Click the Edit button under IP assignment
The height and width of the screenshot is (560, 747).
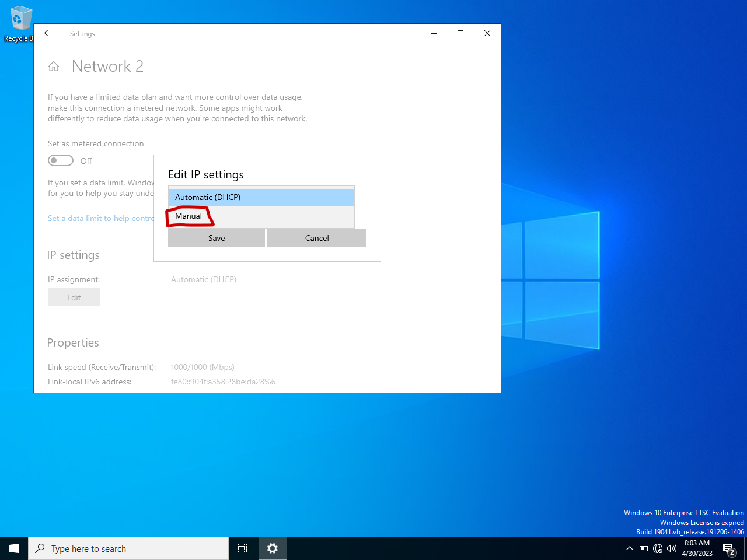(74, 297)
